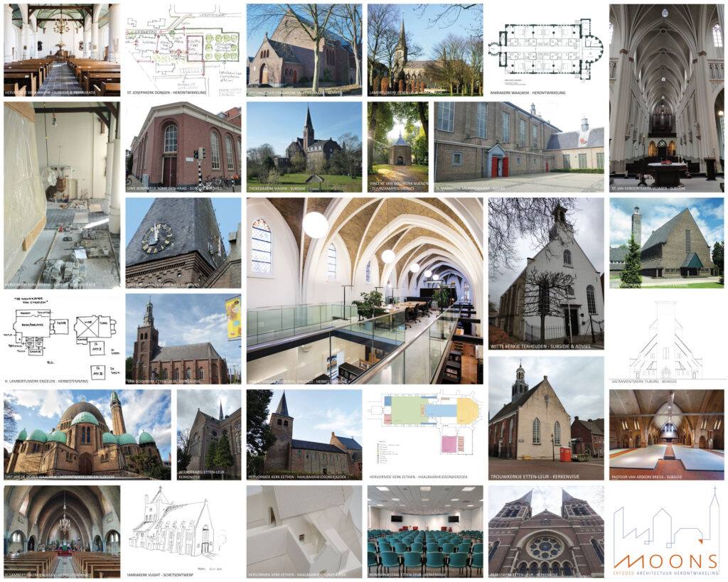Screen dimensions: 728x582
Task: Open the white Hervormde Kerk Eethen model photo
Action: tap(304, 532)
